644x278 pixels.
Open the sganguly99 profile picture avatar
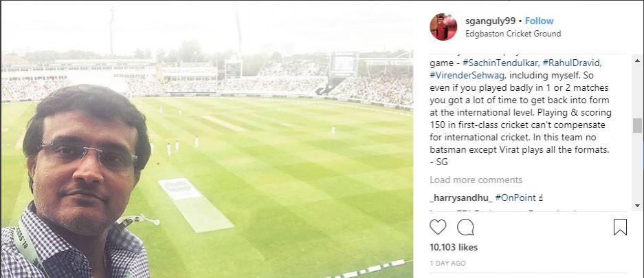pyautogui.click(x=443, y=27)
